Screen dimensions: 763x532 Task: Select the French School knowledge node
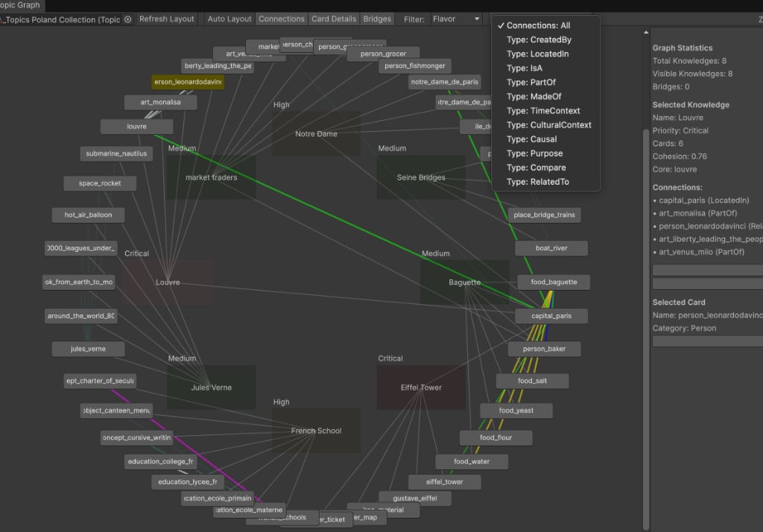click(316, 431)
